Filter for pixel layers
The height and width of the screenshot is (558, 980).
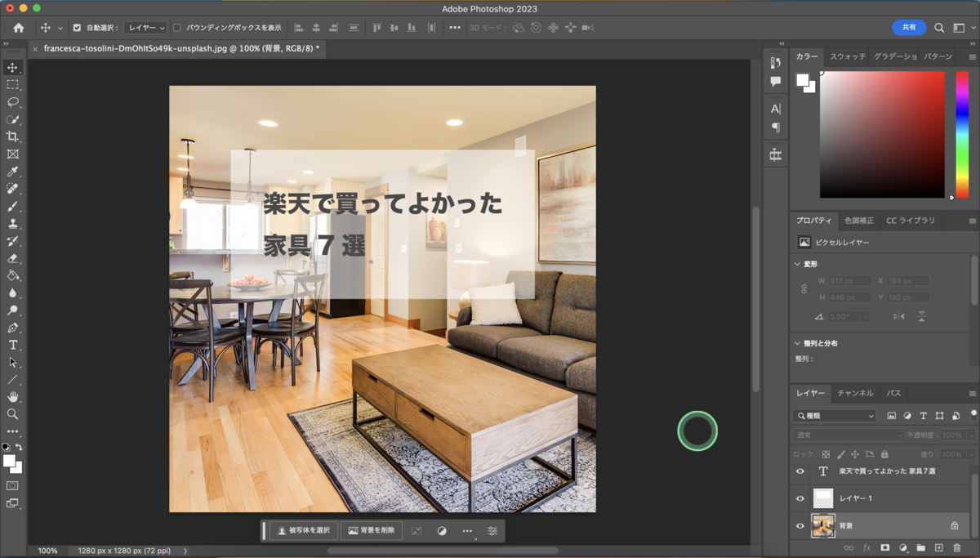891,416
